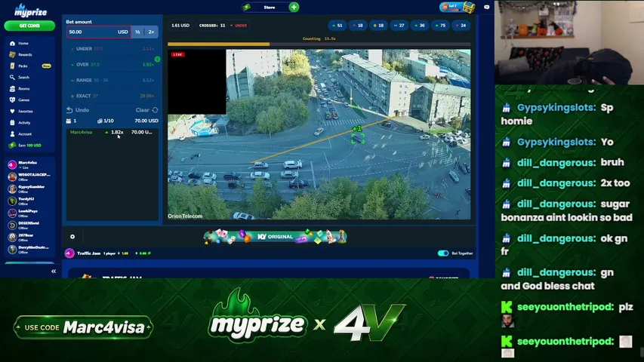This screenshot has height=362, width=644.
Task: Open GypsyGambler in the friends list
Action: point(29,189)
